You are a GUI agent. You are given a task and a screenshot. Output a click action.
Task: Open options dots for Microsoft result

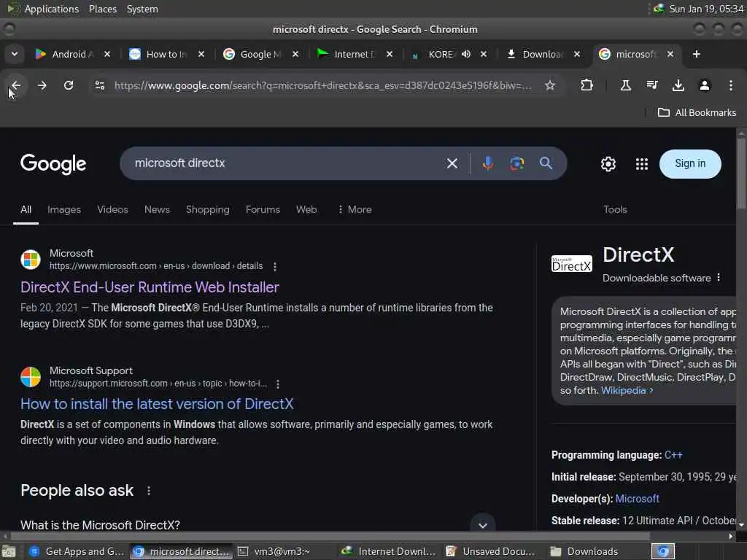pyautogui.click(x=275, y=267)
